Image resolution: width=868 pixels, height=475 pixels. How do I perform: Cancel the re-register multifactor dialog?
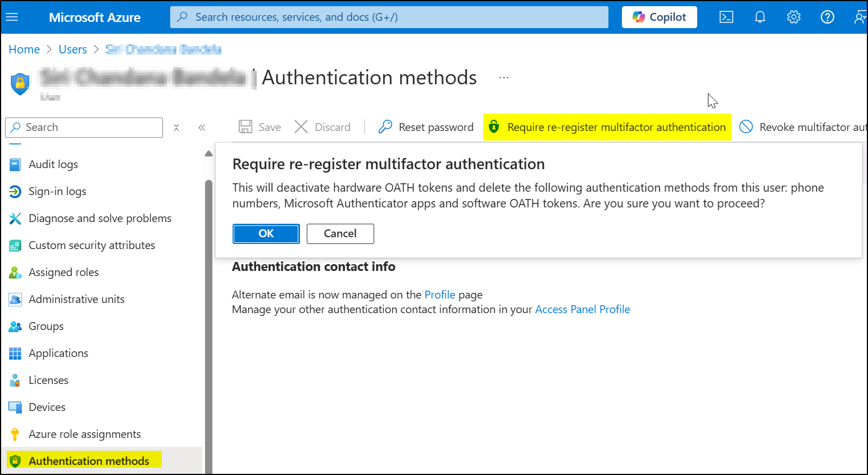pos(340,233)
